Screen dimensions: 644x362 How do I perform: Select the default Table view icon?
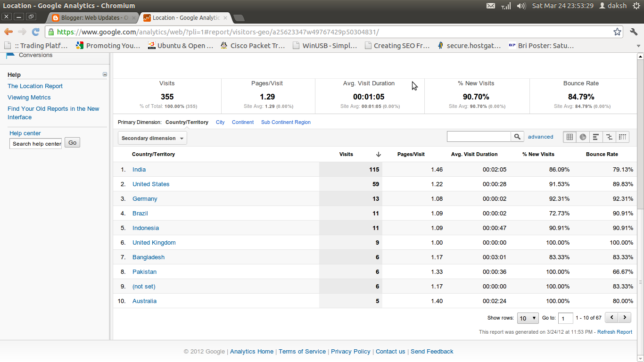tap(570, 137)
